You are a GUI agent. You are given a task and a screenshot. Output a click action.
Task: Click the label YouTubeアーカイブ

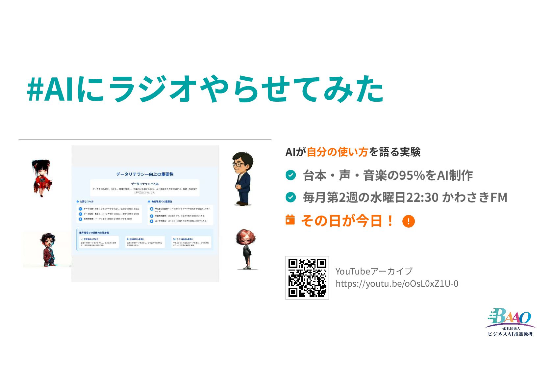point(374,271)
